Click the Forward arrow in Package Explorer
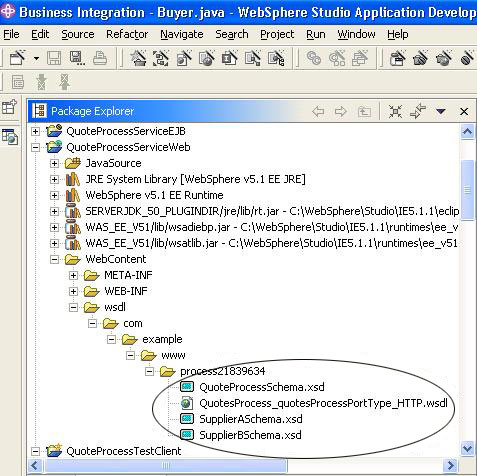 [340, 111]
